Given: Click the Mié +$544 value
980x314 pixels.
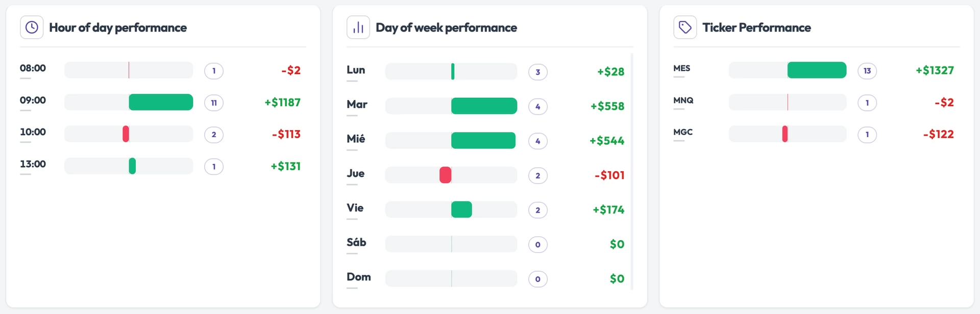Looking at the screenshot, I should pos(607,141).
